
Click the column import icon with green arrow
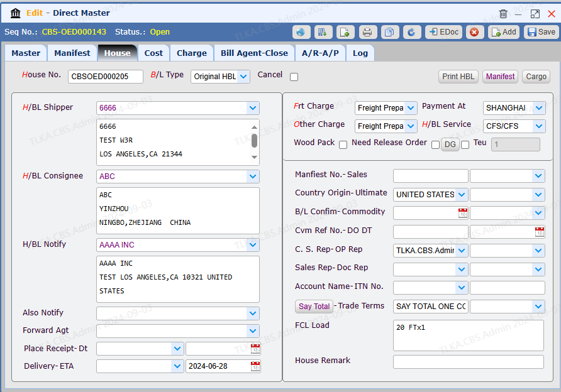[x=323, y=32]
